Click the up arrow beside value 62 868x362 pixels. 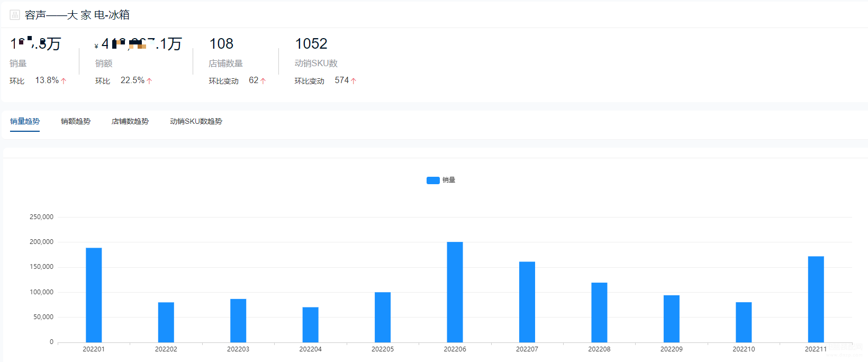pyautogui.click(x=263, y=81)
